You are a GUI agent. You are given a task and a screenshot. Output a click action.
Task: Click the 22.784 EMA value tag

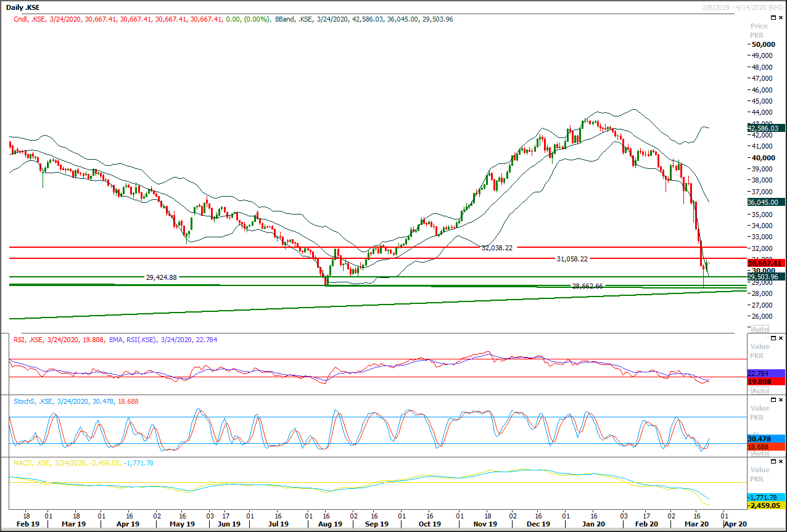[x=765, y=374]
